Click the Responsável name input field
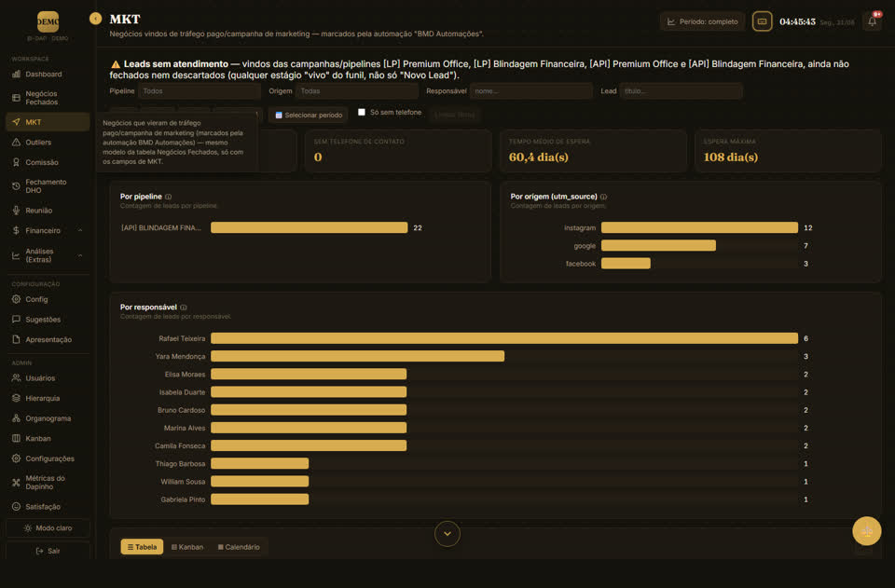This screenshot has height=588, width=895. tap(530, 91)
